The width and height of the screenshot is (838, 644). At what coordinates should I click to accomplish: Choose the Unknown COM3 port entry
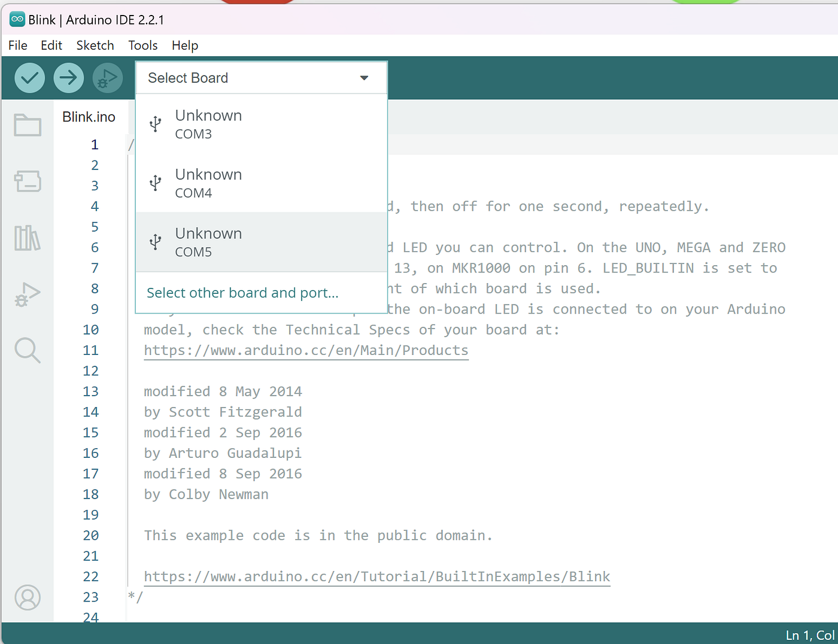click(262, 124)
